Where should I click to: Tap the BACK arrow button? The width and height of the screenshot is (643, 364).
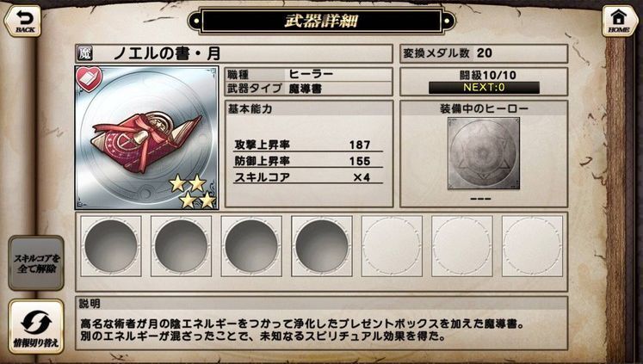tap(23, 21)
